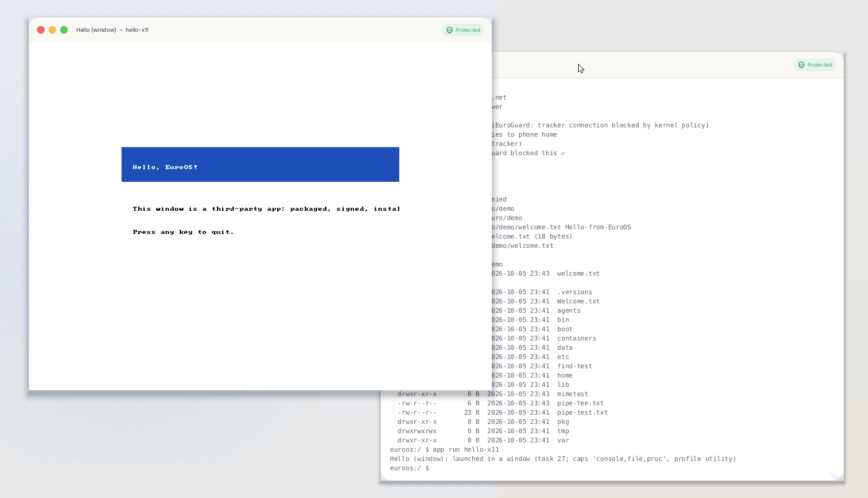Select the 'agents' directory entry
Screen dimensions: 868x498
(x=569, y=310)
